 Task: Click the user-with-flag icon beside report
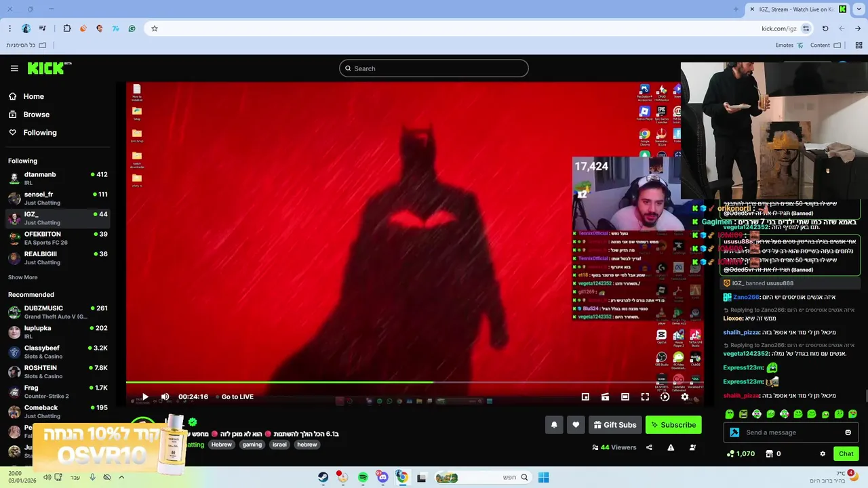click(x=692, y=447)
